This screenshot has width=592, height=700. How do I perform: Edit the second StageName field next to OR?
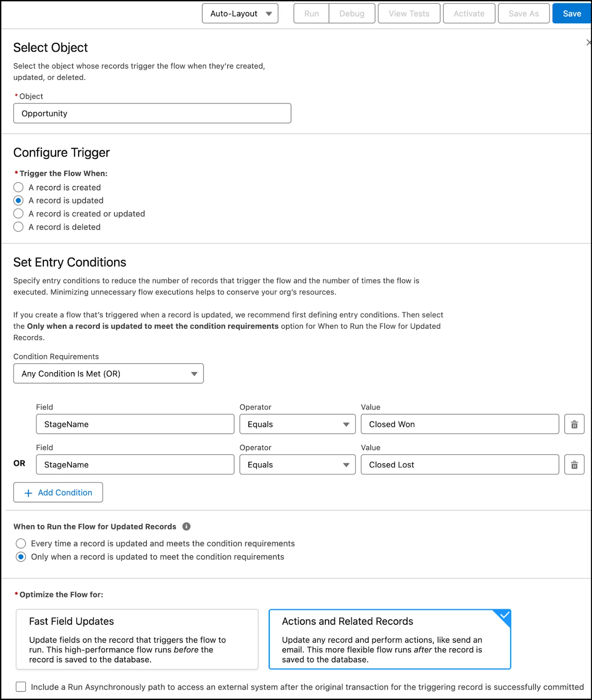pyautogui.click(x=135, y=465)
